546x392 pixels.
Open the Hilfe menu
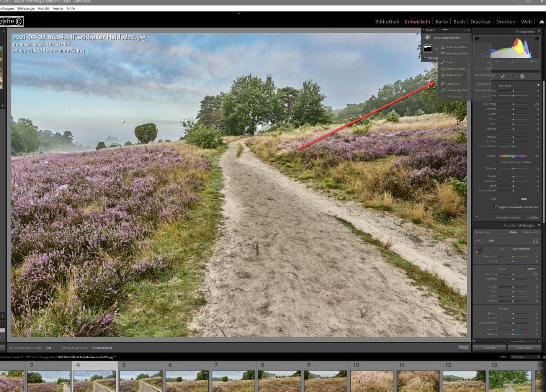(x=71, y=8)
